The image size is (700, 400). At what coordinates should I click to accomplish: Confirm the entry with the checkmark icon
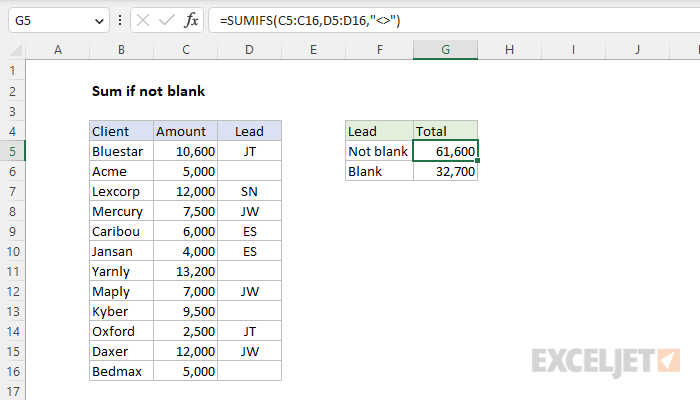(167, 20)
